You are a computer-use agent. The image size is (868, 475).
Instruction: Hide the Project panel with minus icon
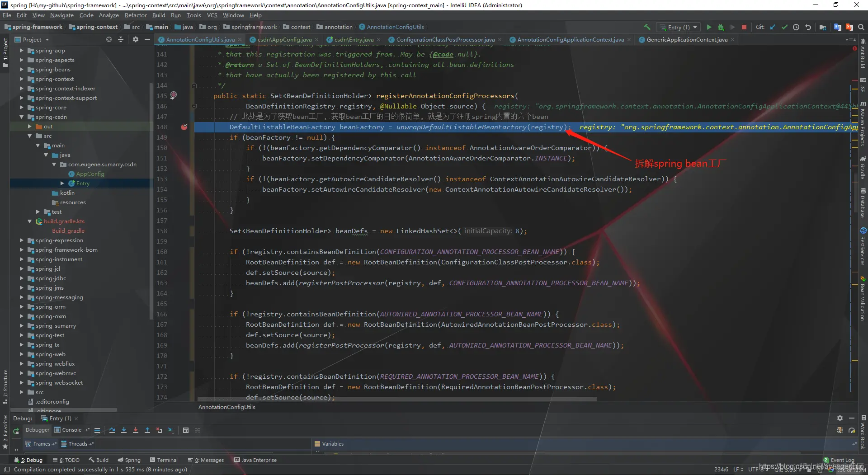(147, 40)
